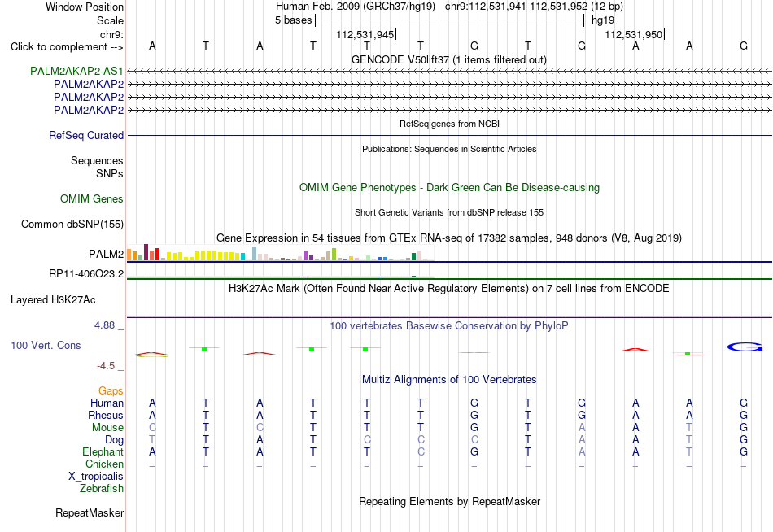Click the cyan bar in PALM2 expression chart
The image size is (773, 532).
click(x=243, y=256)
